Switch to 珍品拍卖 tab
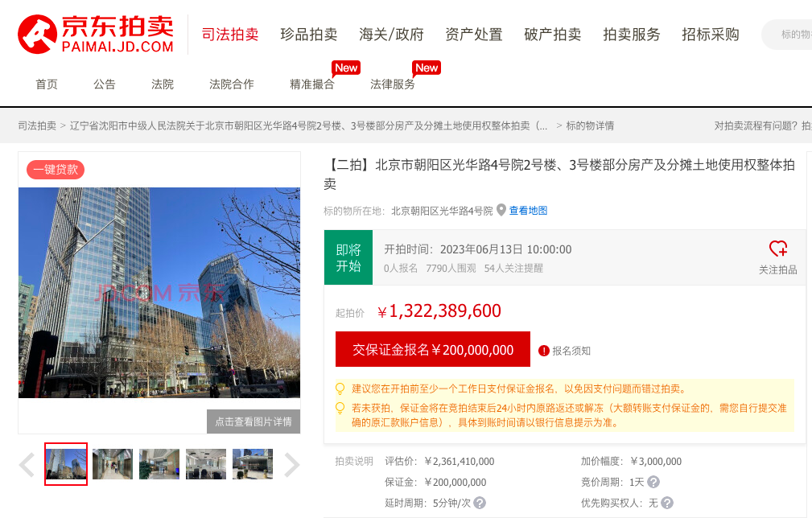Screen dimensions: 812x518 coord(308,35)
